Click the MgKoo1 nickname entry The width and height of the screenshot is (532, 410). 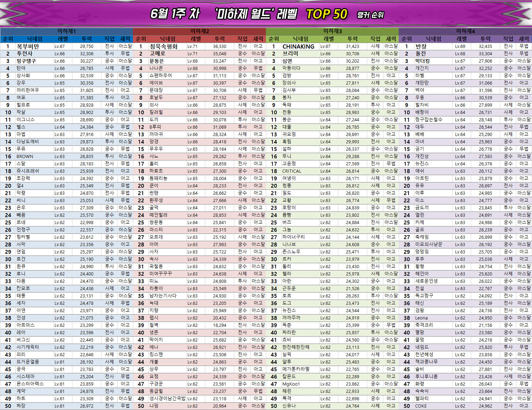(291, 384)
